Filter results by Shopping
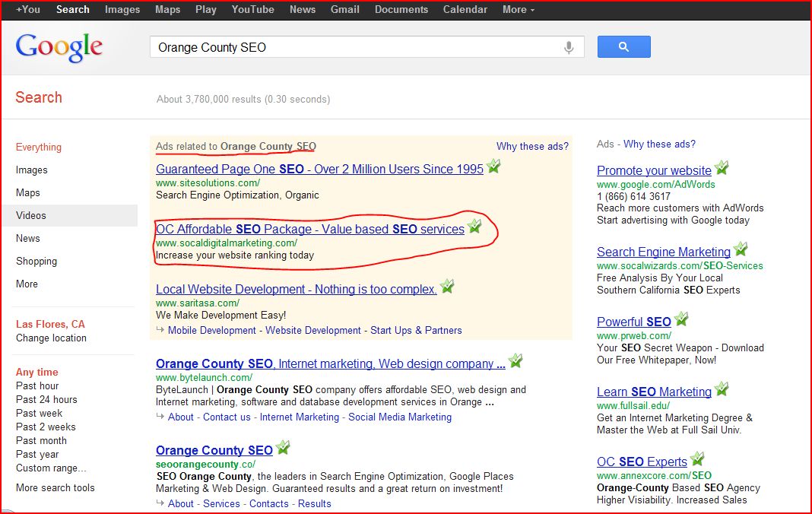This screenshot has width=812, height=514. tap(36, 261)
